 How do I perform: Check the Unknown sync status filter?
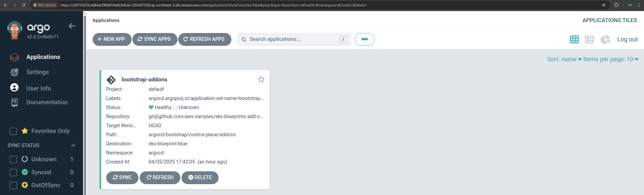13,159
